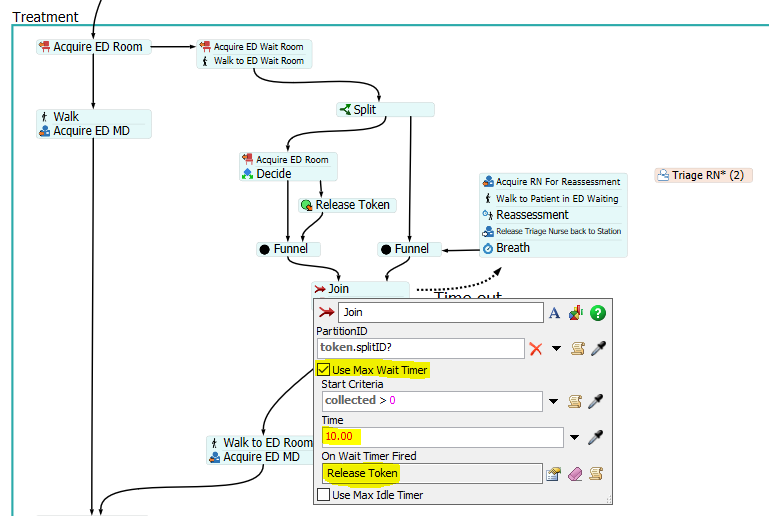Select the right Funnel activity near Breath
The height and width of the screenshot is (516, 769).
coord(410,249)
